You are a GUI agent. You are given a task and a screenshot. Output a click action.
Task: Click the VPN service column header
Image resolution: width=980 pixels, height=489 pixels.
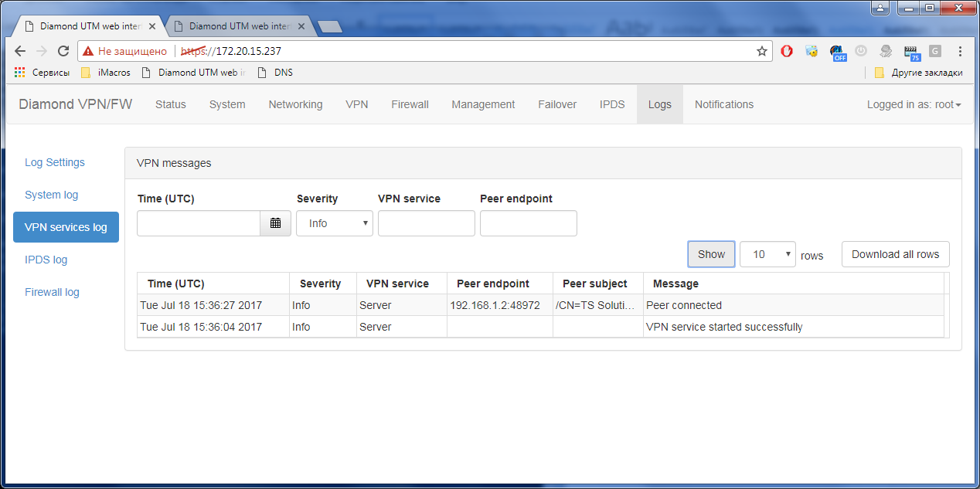point(402,284)
